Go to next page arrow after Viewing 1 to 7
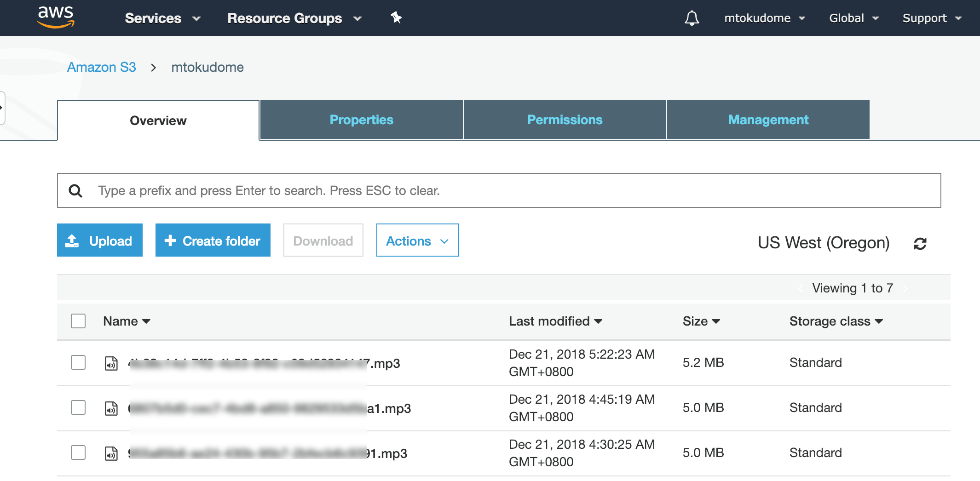 tap(905, 288)
